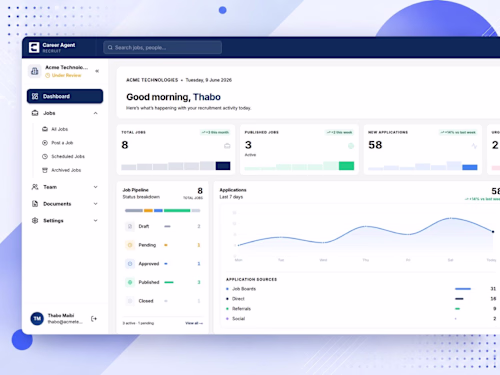The width and height of the screenshot is (500, 375).
Task: Open the View all link
Action: pyautogui.click(x=194, y=323)
